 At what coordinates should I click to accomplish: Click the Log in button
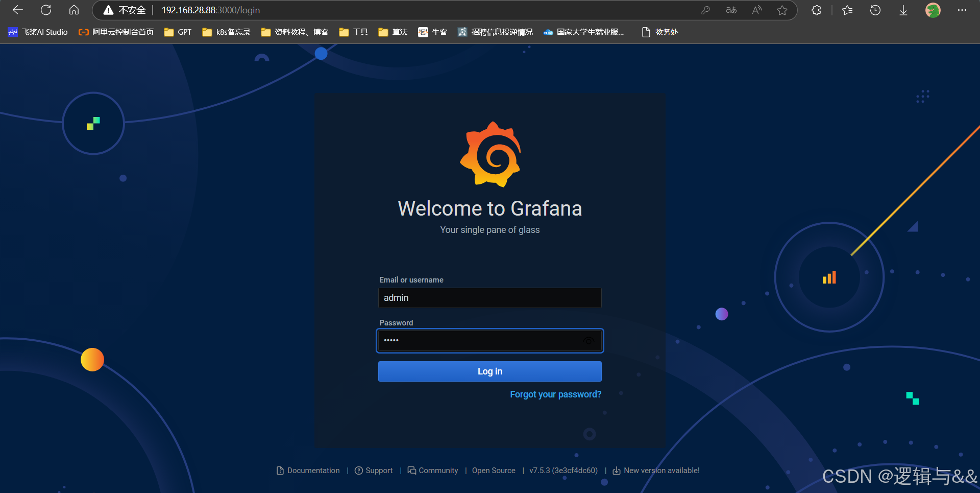coord(490,371)
